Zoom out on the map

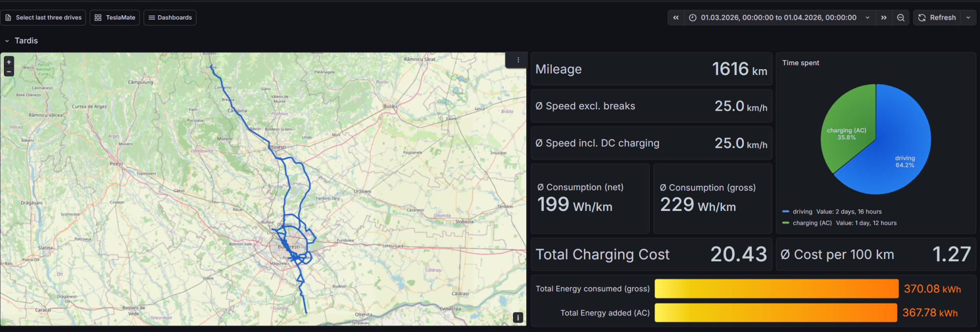[9, 72]
